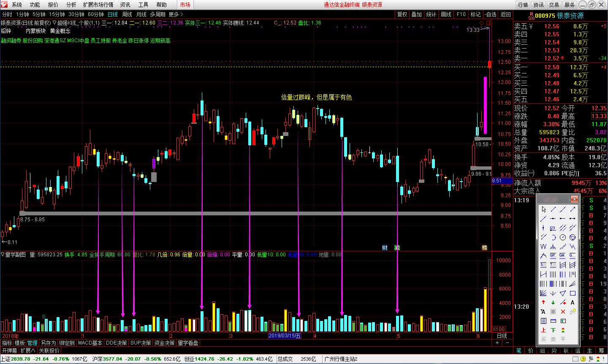Image resolution: width=608 pixels, height=364 pixels.
Task: Place a green down-arrow marker
Action: tap(553, 302)
